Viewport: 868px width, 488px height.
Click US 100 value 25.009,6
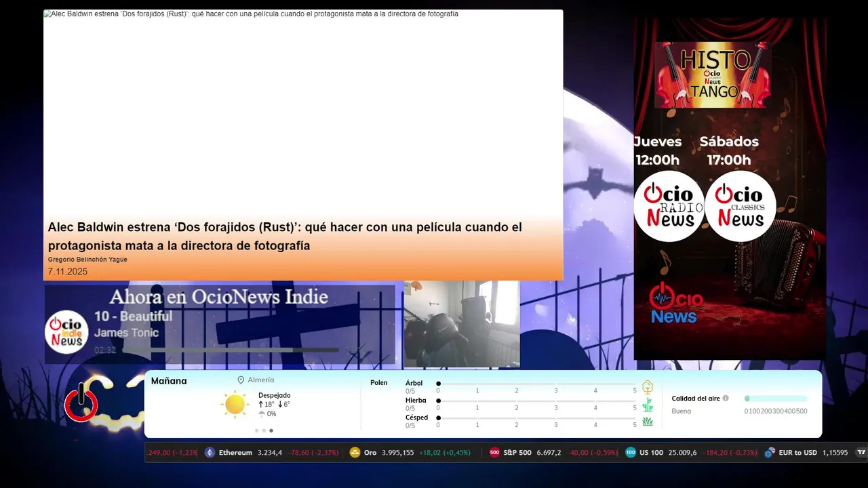coord(683,453)
